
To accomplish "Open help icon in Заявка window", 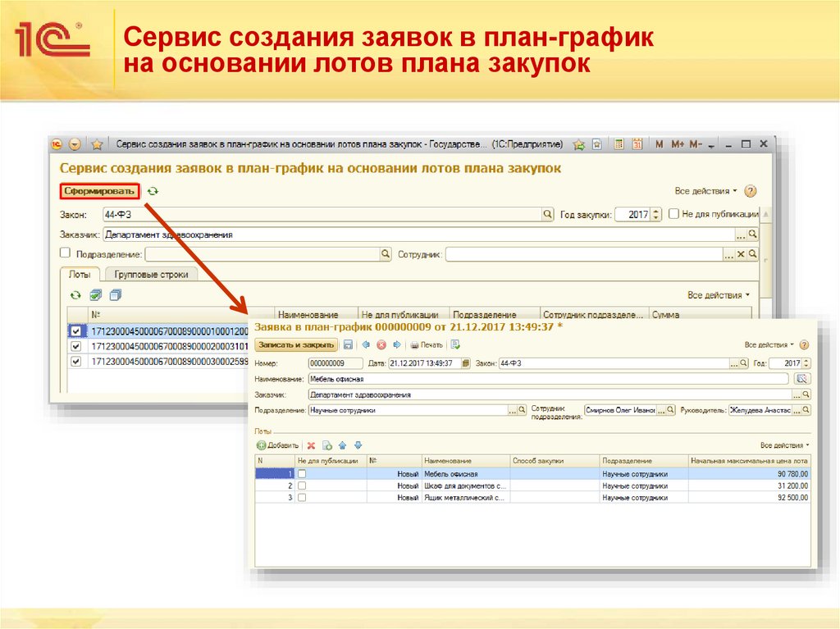I will point(804,345).
